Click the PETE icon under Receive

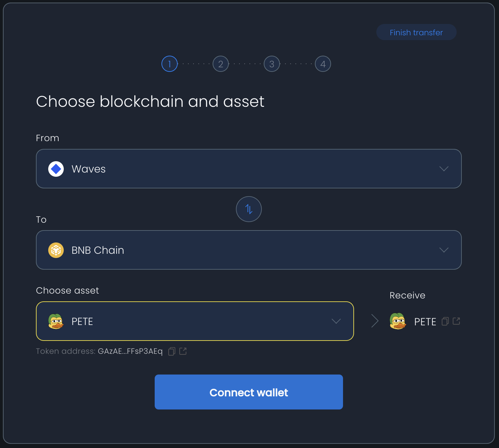point(398,321)
